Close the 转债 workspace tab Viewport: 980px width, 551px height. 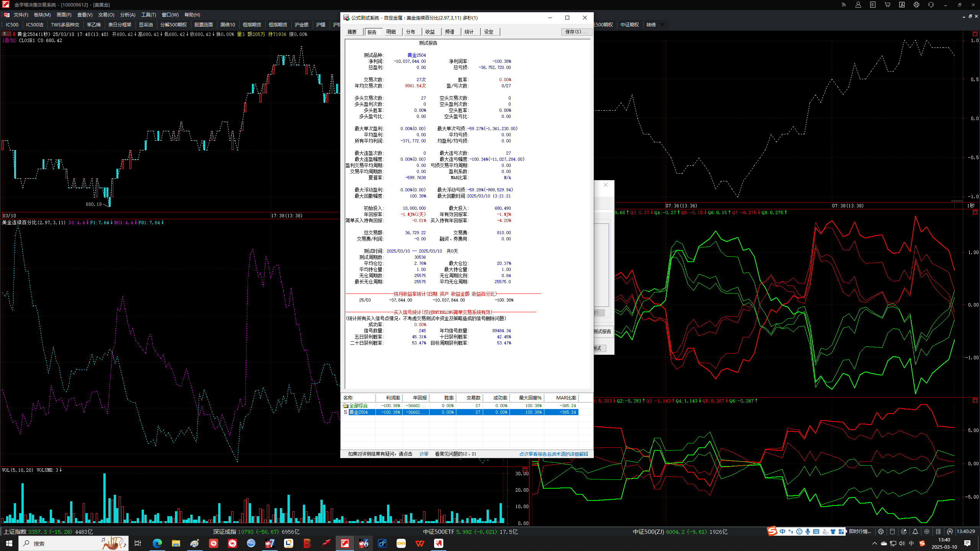click(x=662, y=24)
